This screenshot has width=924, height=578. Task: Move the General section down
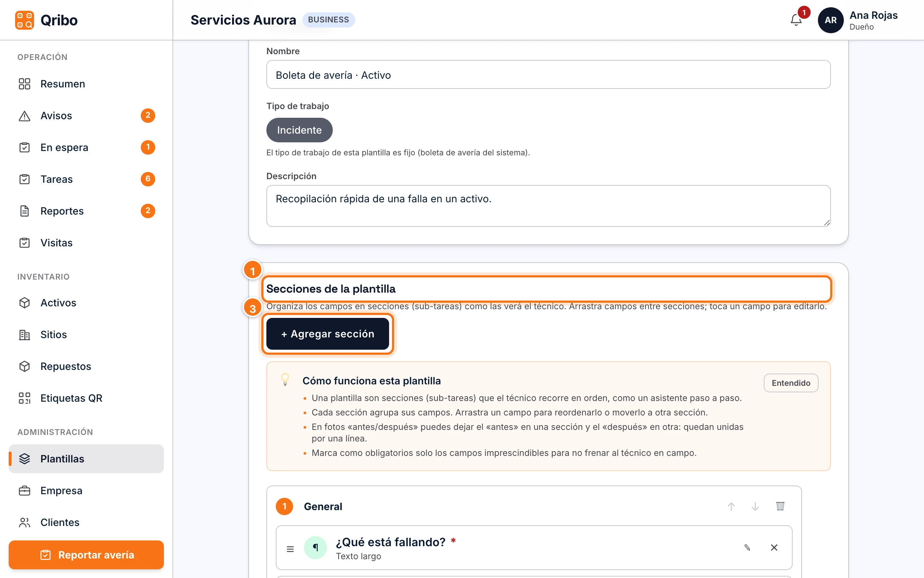pyautogui.click(x=755, y=506)
